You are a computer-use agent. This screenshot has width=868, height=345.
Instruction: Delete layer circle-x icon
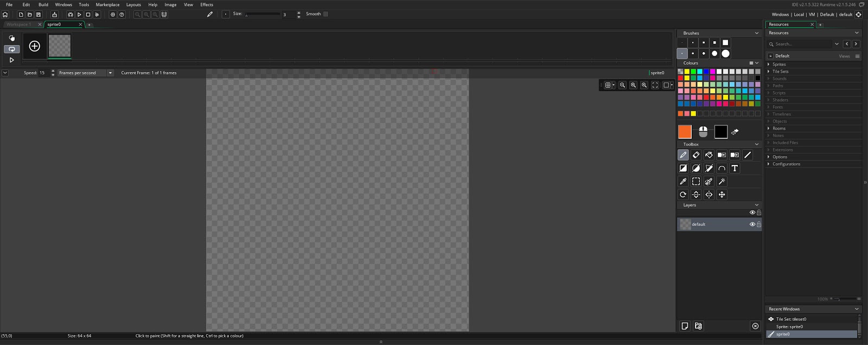coord(755,326)
